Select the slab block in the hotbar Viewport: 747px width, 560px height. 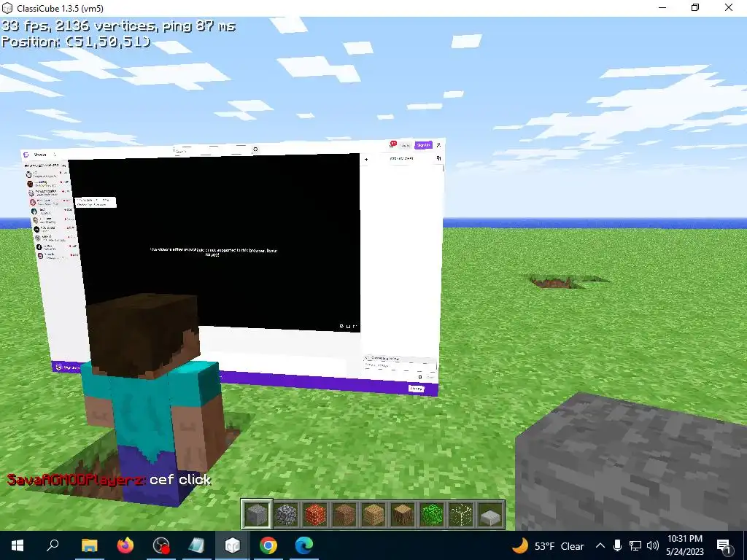(x=490, y=516)
